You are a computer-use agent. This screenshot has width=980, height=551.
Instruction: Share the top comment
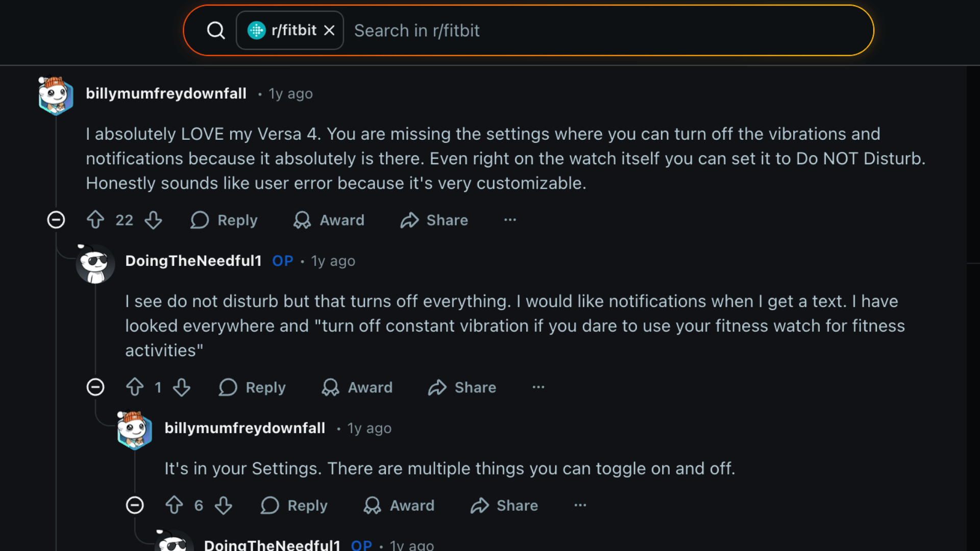pos(434,220)
